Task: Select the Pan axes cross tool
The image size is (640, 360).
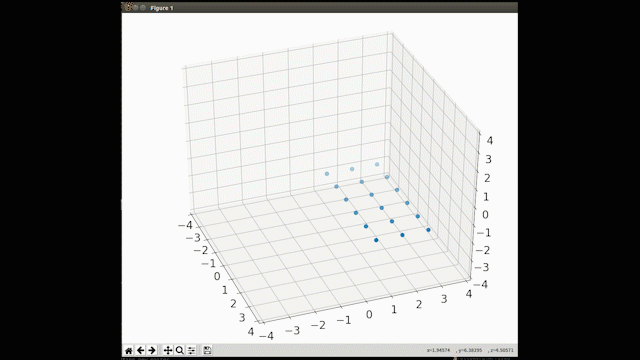Action: [168, 350]
